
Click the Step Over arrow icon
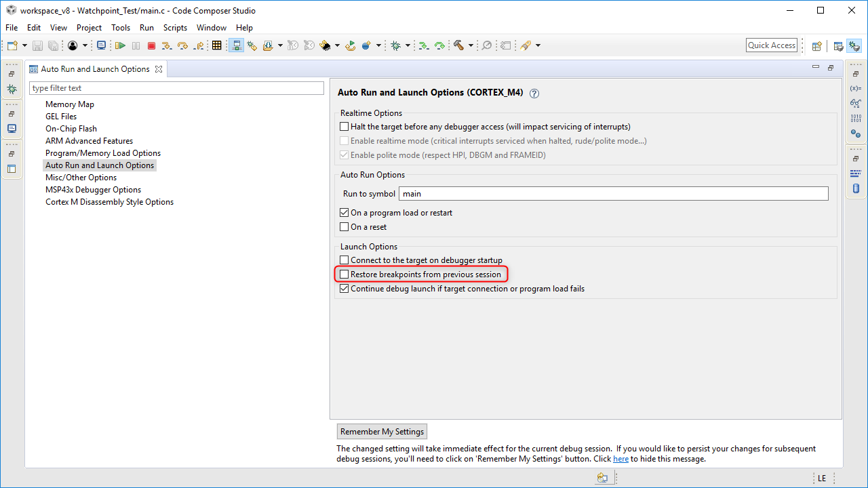182,45
